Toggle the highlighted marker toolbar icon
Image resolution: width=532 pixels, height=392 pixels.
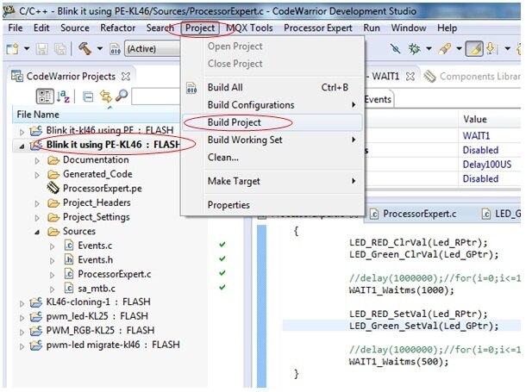pos(474,49)
